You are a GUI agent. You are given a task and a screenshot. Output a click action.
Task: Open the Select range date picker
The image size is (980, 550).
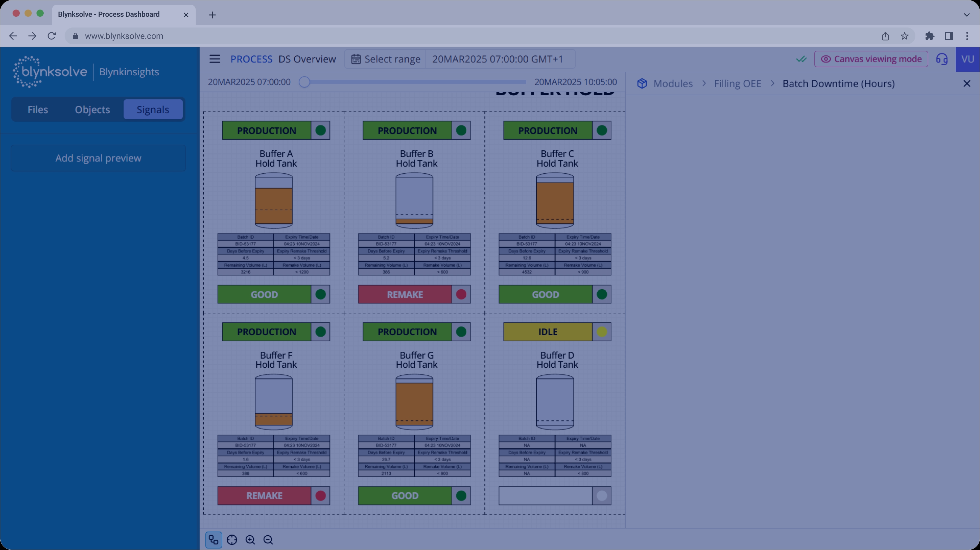(x=385, y=59)
